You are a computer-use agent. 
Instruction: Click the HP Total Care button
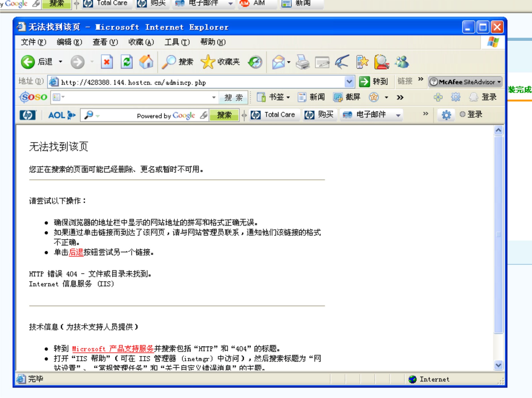(x=275, y=115)
